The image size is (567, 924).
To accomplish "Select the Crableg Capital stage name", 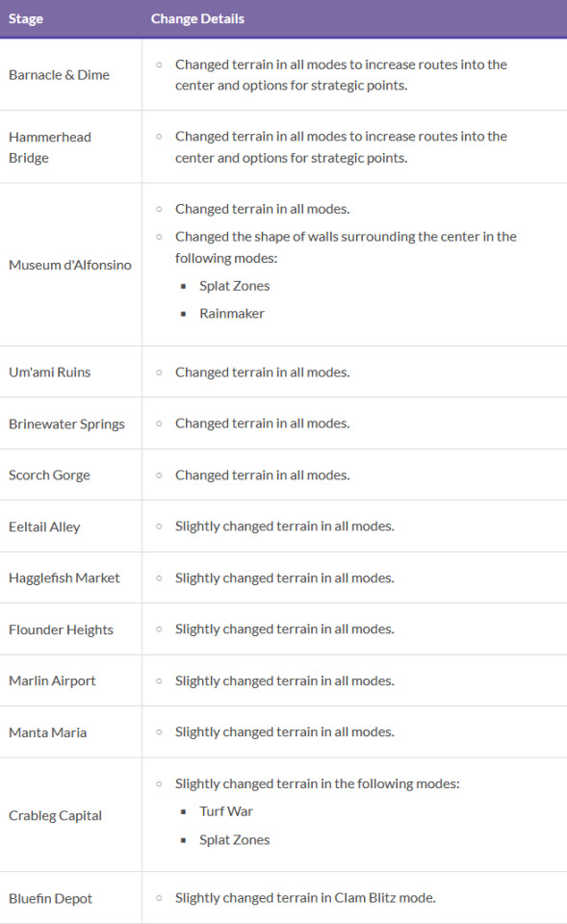I will (x=56, y=815).
